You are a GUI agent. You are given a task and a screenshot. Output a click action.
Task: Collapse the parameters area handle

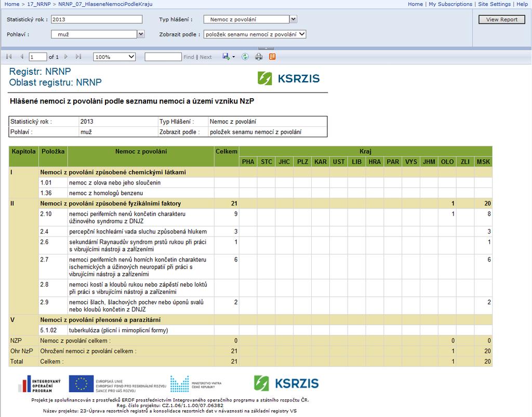click(x=266, y=48)
